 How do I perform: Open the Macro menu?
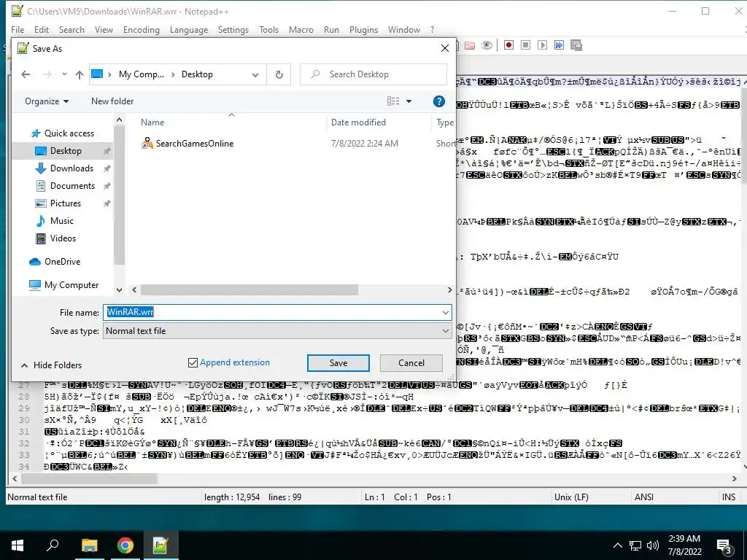pyautogui.click(x=301, y=29)
